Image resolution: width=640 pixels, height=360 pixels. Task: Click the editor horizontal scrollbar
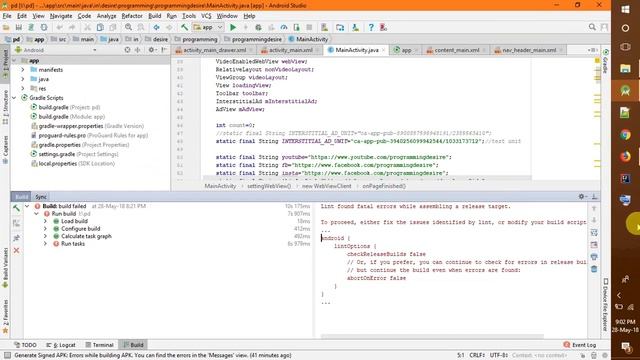click(367, 178)
